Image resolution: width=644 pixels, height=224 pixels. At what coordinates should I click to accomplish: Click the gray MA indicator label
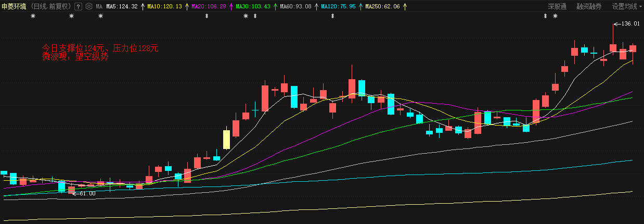[x=99, y=7]
